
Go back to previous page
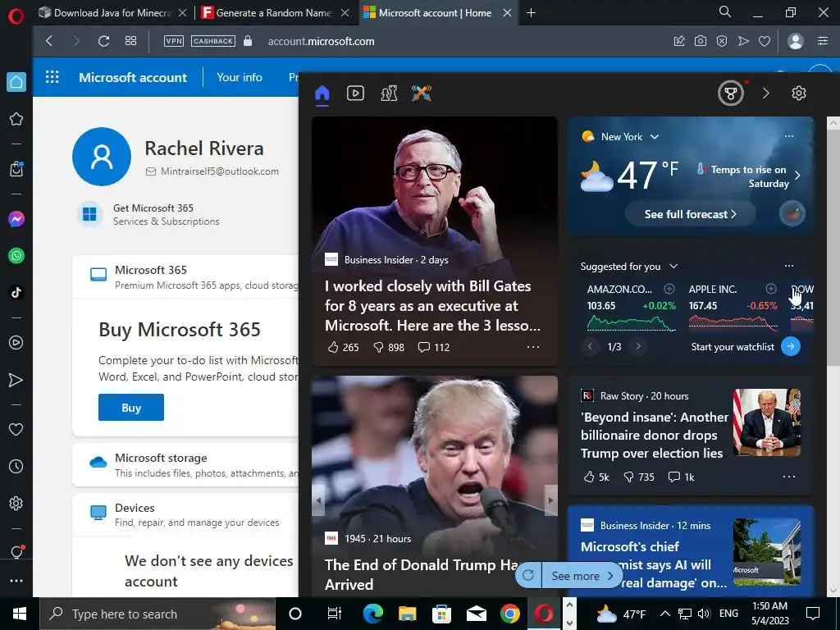tap(49, 41)
